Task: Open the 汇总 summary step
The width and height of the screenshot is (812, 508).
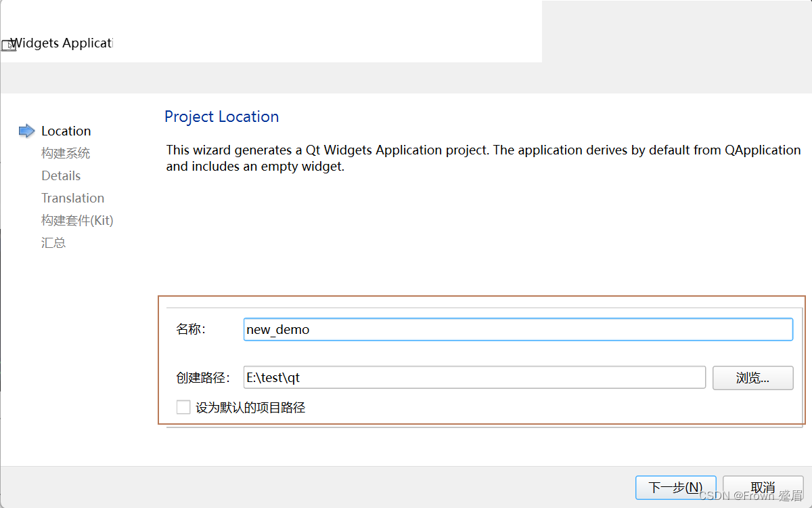Action: 53,242
